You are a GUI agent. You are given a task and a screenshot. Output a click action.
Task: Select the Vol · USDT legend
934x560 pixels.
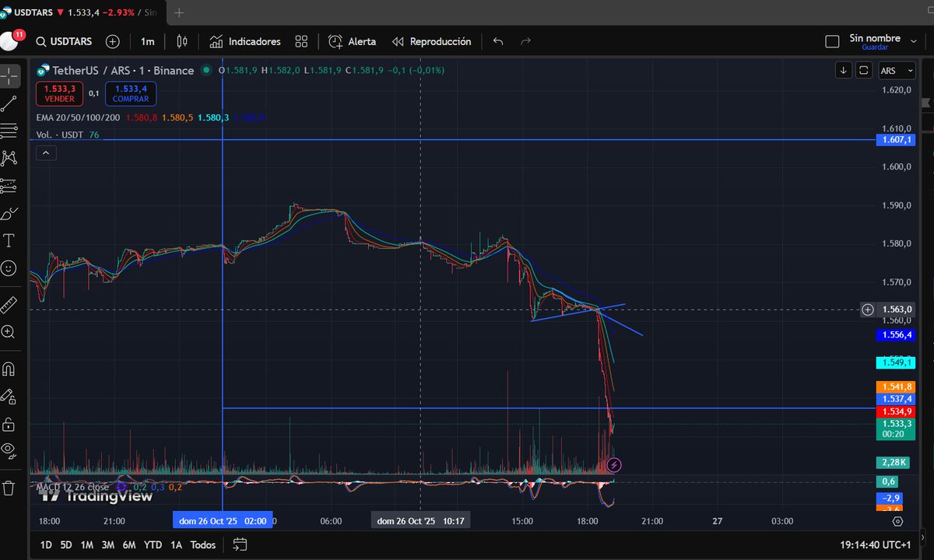61,135
